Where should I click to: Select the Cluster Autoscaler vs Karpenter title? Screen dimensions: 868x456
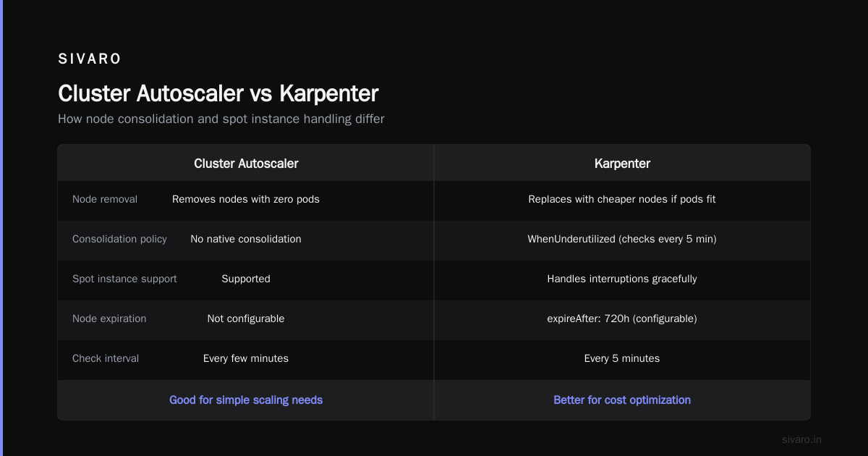(x=218, y=93)
